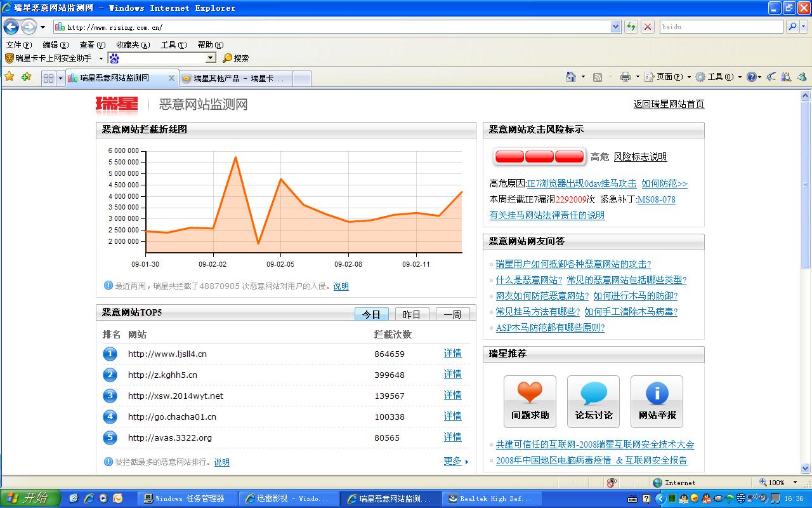Follow the 返回瑞星网站首页 link
This screenshot has width=812, height=508.
coord(669,104)
